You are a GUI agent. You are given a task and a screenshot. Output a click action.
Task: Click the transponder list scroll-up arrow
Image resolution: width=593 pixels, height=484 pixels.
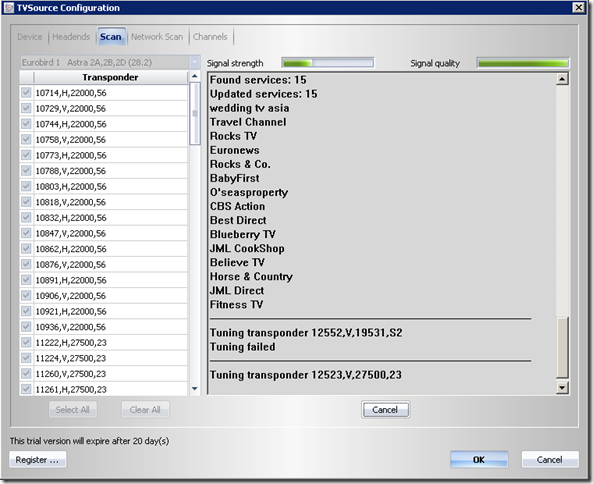point(195,77)
